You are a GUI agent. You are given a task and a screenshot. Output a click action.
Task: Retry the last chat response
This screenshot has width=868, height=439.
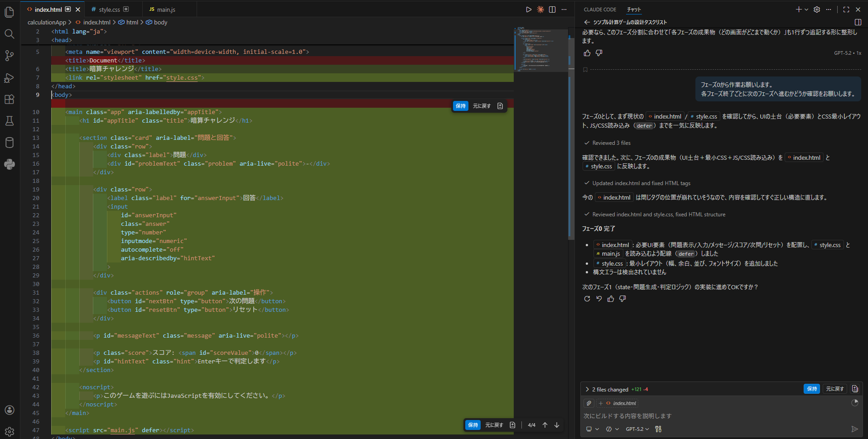click(x=587, y=299)
